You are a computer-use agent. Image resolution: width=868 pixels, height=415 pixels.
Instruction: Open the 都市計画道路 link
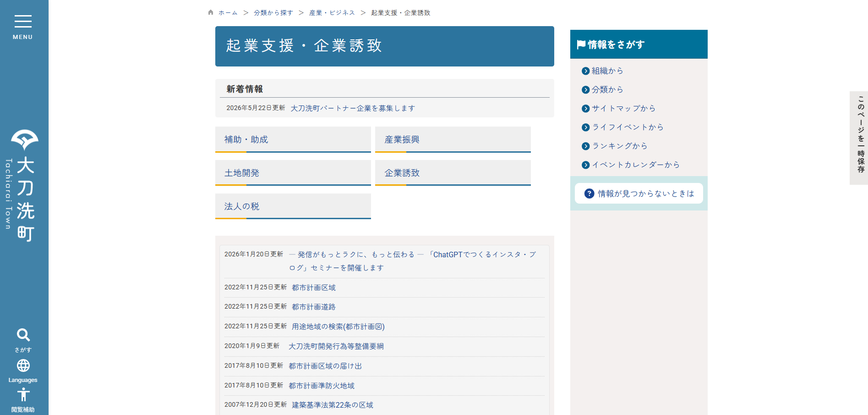click(x=314, y=307)
